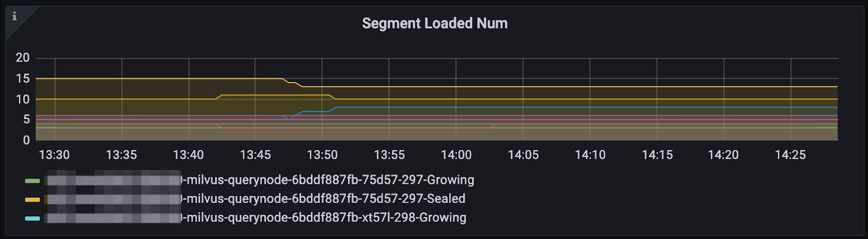Click the 15 y-axis label

coord(23,79)
